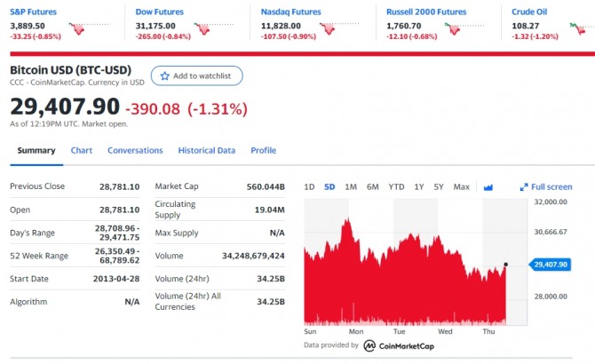Set chart range to YTD
Screen dimensions: 595x364
(396, 187)
